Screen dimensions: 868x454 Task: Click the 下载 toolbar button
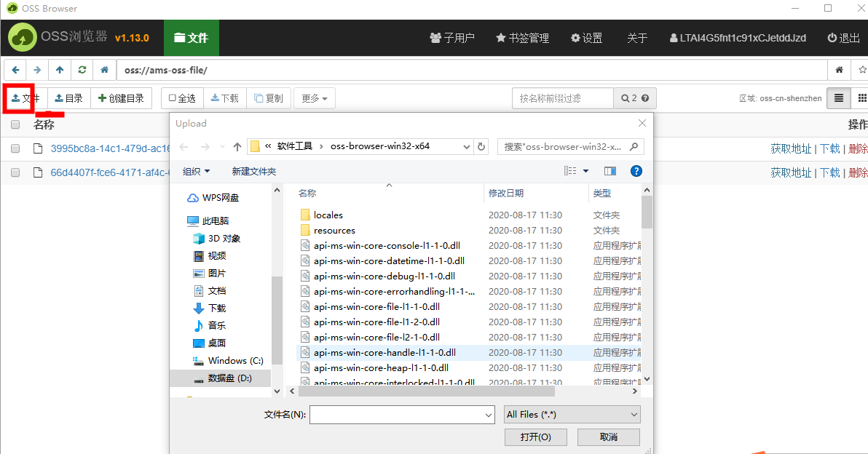pyautogui.click(x=225, y=98)
